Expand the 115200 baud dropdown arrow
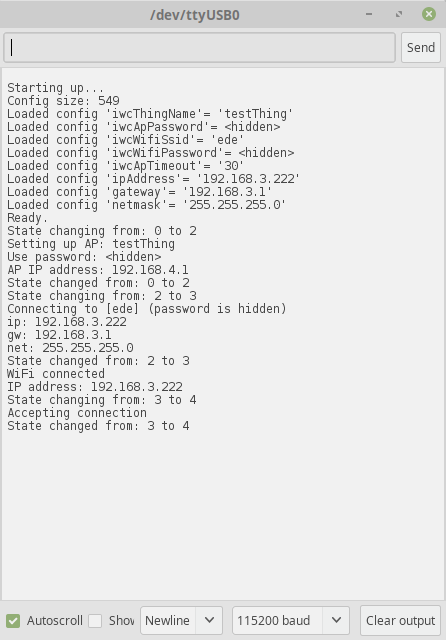Image resolution: width=446 pixels, height=640 pixels. (x=336, y=620)
